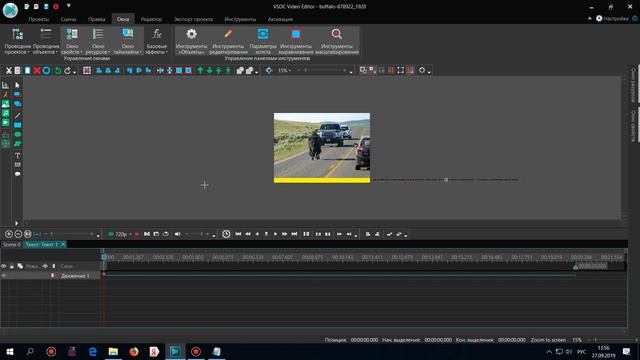Click the redo arrow icon
The height and width of the screenshot is (360, 640).
(67, 71)
